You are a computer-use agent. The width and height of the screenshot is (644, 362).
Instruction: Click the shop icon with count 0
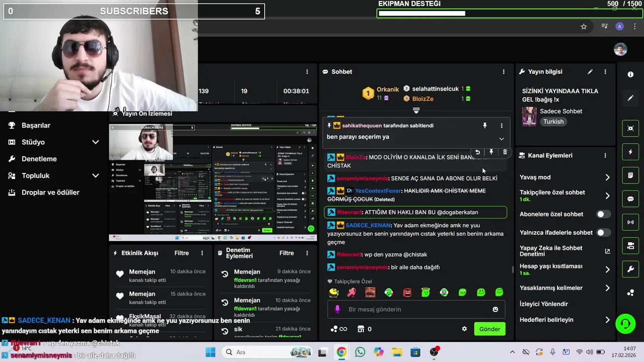[364, 329]
